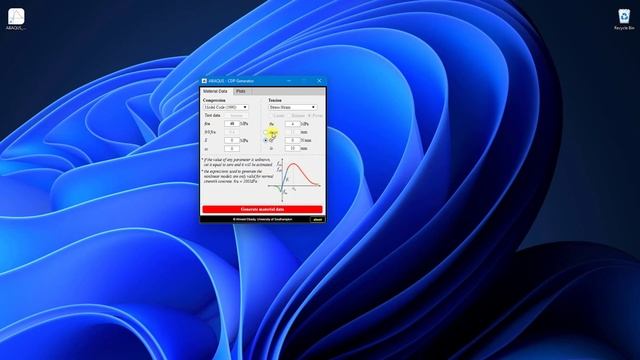Switch to the Material Data tab
The height and width of the screenshot is (360, 640).
[x=215, y=91]
